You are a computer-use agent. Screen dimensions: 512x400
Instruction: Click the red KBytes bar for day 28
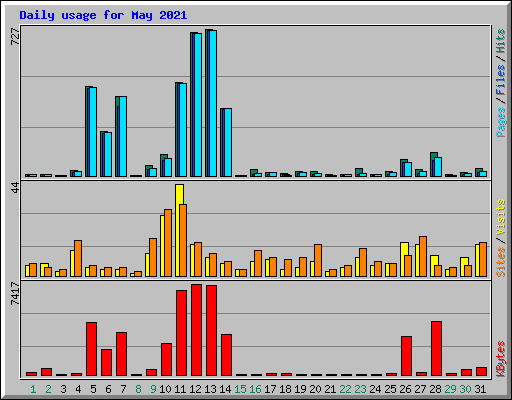pos(436,349)
